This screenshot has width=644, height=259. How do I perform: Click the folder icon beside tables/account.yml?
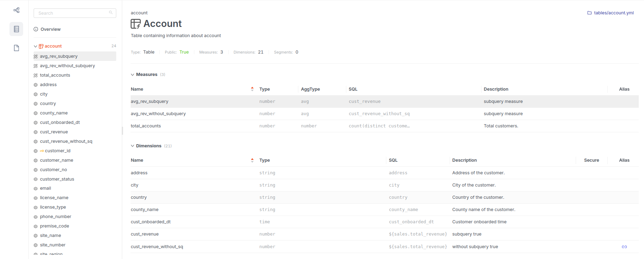(589, 13)
